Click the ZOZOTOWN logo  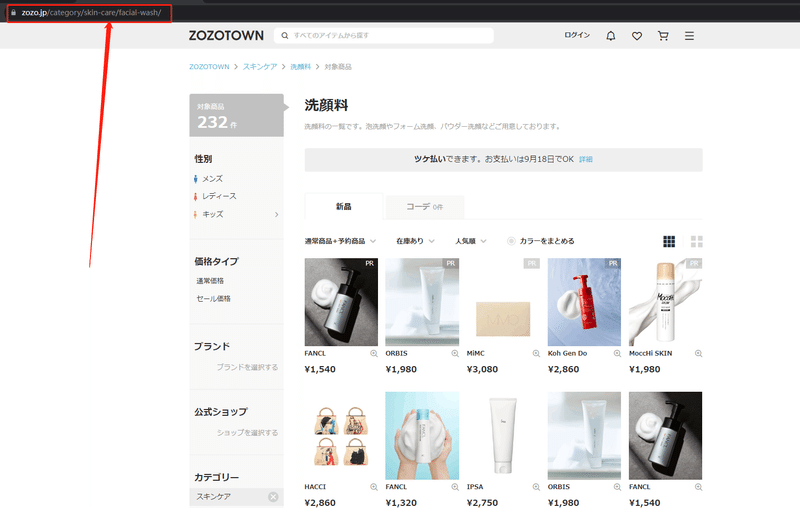pos(226,35)
